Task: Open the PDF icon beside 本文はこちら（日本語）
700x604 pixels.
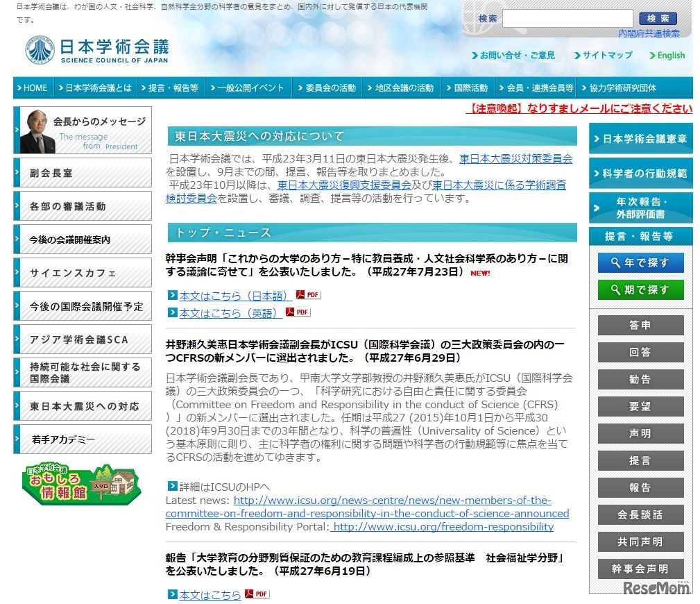Action: (x=307, y=294)
